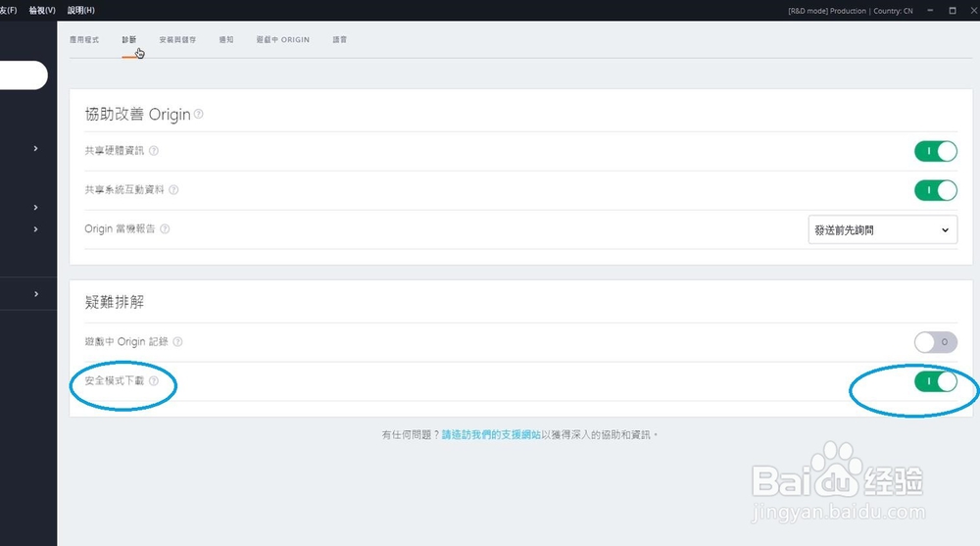980x546 pixels.
Task: Click the Origin 當機報告 label
Action: click(x=120, y=229)
